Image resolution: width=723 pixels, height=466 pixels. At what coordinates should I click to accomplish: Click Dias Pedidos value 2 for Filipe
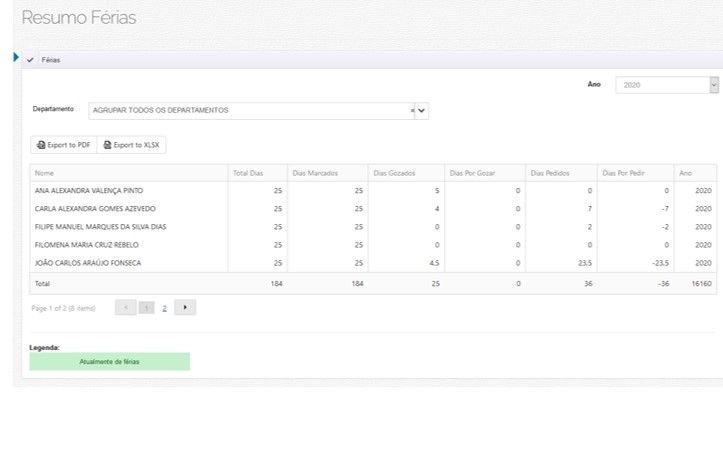point(590,227)
